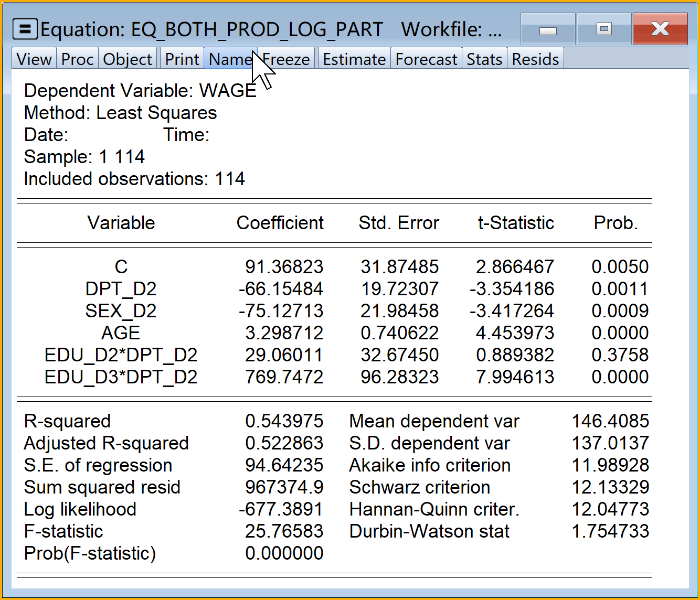
Task: Open the Forecast dialog
Action: [x=426, y=59]
